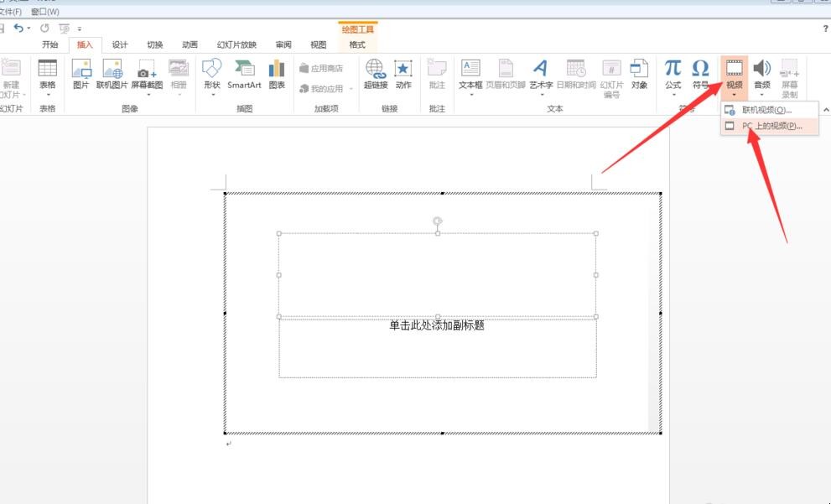Click the 图片 (Picture) insert icon

click(81, 74)
